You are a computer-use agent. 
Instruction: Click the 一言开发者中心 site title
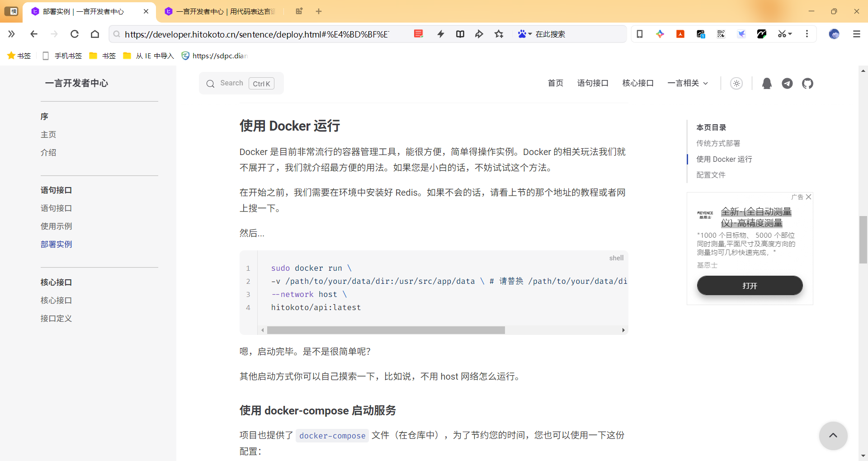(x=76, y=83)
